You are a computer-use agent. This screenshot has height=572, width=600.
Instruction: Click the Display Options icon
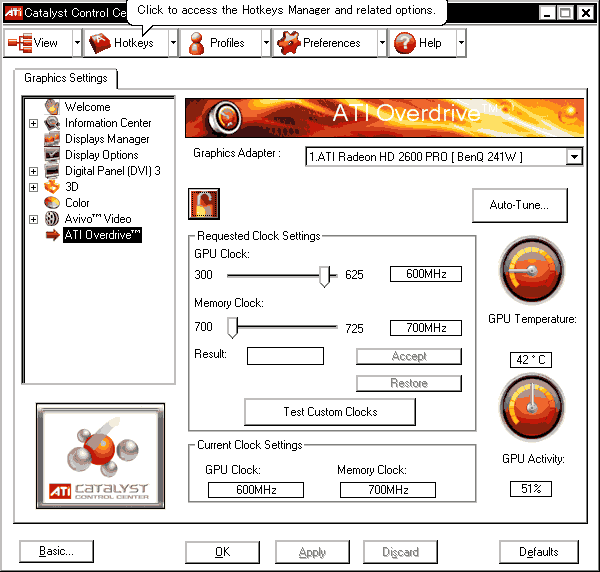[x=52, y=155]
